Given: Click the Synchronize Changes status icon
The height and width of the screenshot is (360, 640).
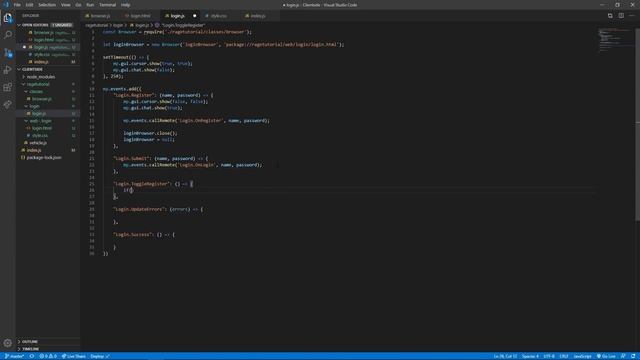Looking at the screenshot, I should coord(32,356).
